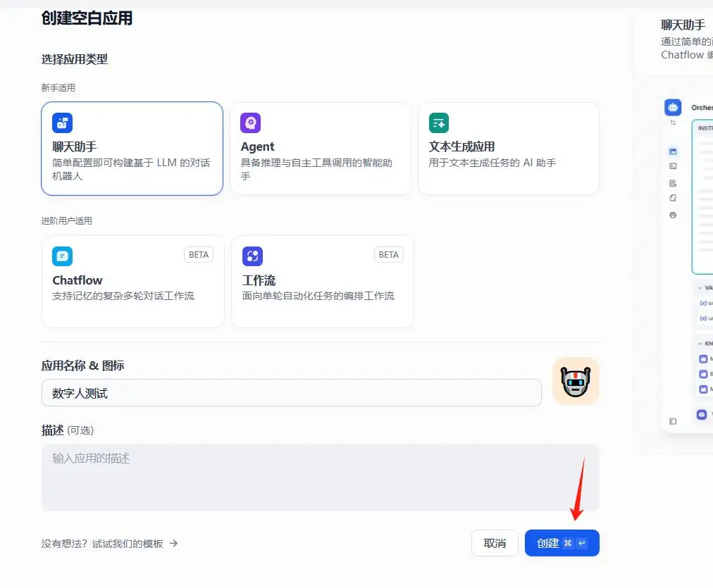This screenshot has width=713, height=588.
Task: Click 创建 to create the app
Action: [562, 543]
